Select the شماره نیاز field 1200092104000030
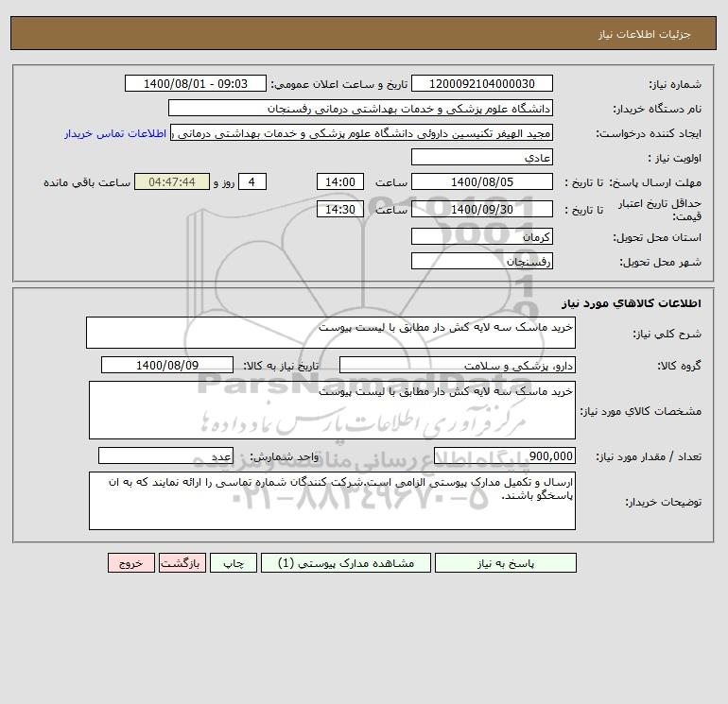728x704 pixels. (482, 83)
